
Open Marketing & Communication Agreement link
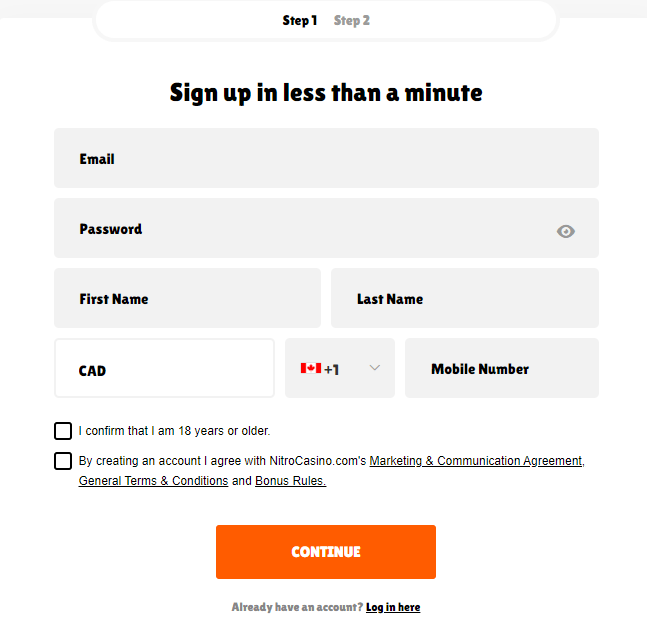click(x=475, y=461)
